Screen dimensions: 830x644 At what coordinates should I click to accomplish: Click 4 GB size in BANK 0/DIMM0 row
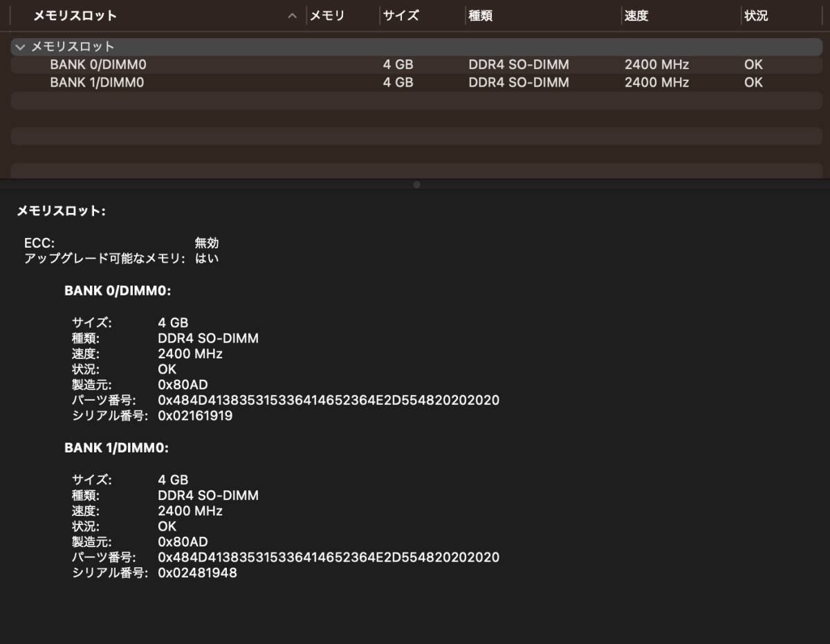398,64
